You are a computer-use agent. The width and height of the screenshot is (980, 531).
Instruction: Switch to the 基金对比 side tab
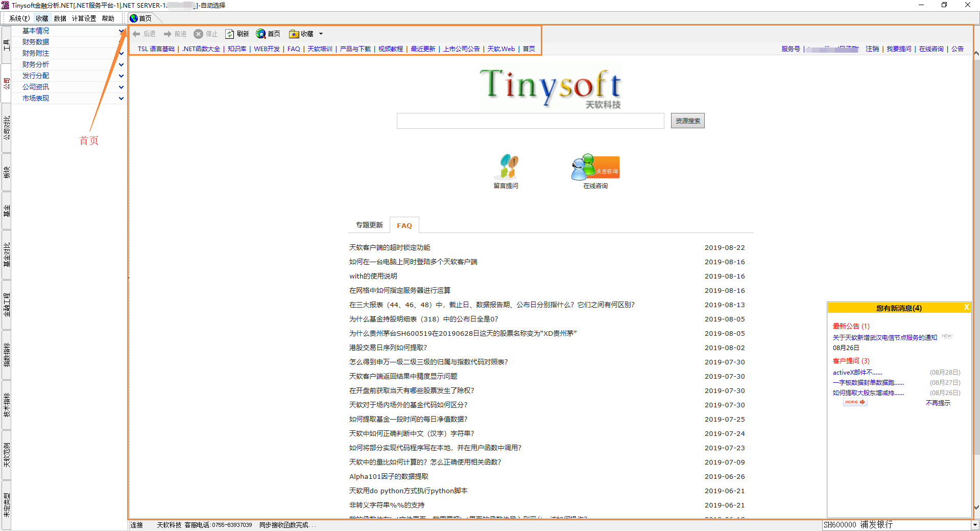click(6, 255)
